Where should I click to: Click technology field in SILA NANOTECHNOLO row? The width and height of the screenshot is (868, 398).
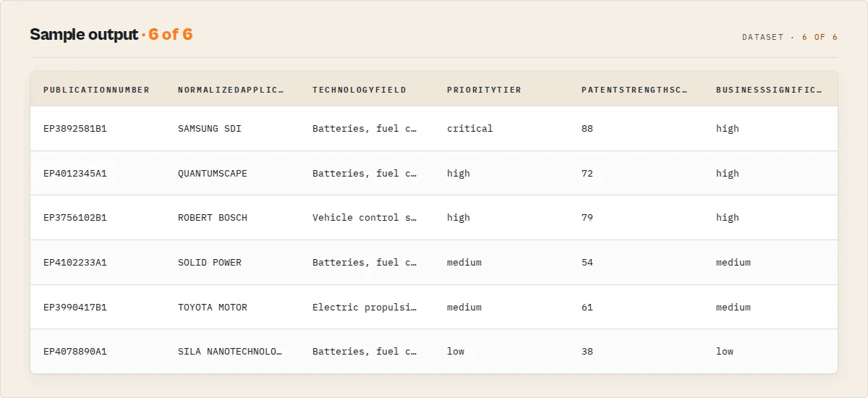(x=365, y=352)
